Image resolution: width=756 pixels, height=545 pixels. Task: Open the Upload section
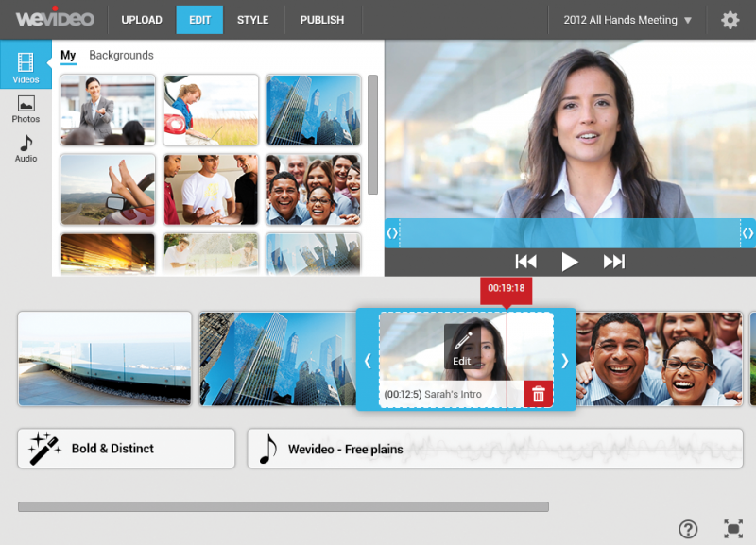coord(142,19)
